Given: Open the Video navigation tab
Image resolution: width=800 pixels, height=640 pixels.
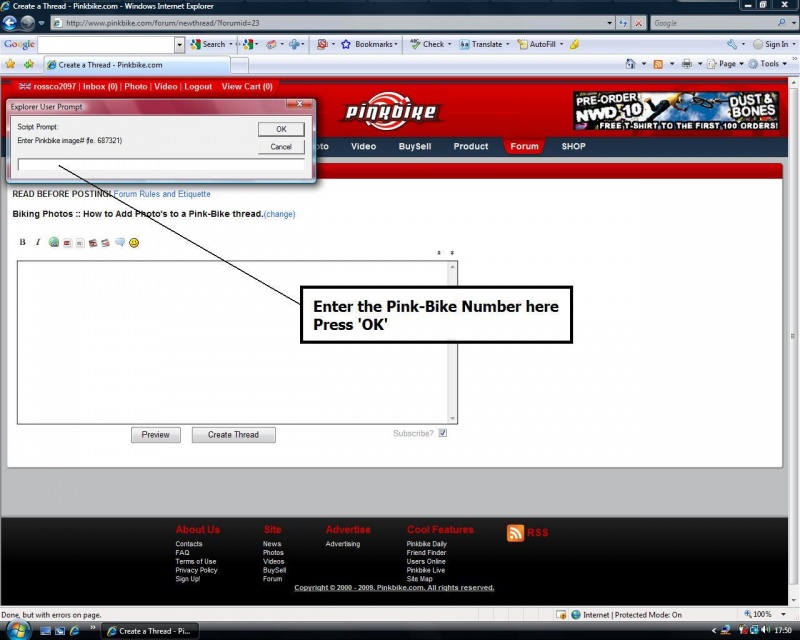Looking at the screenshot, I should (x=363, y=146).
